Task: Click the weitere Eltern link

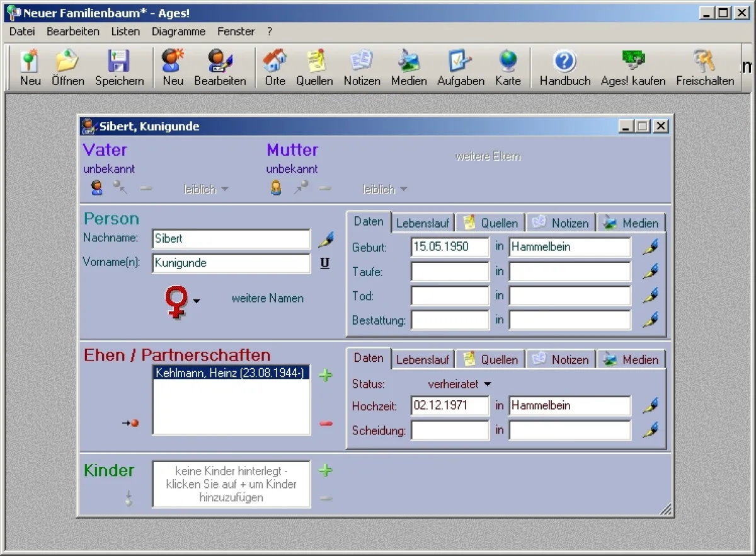Action: 488,156
